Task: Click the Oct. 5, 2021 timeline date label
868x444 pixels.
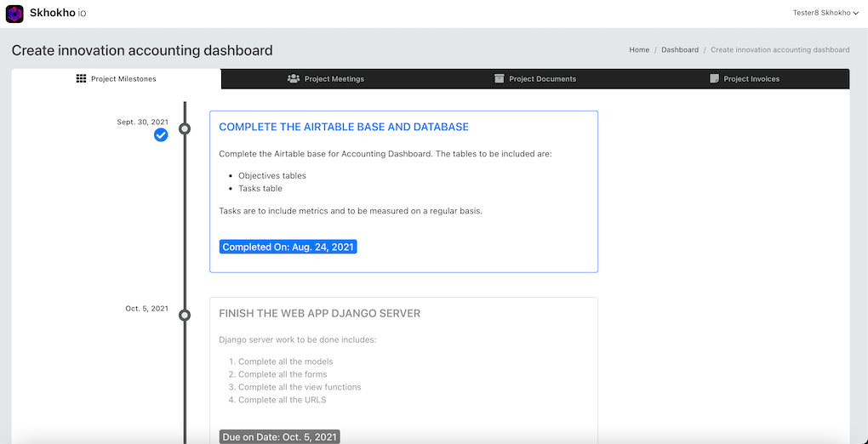Action: pyautogui.click(x=146, y=309)
